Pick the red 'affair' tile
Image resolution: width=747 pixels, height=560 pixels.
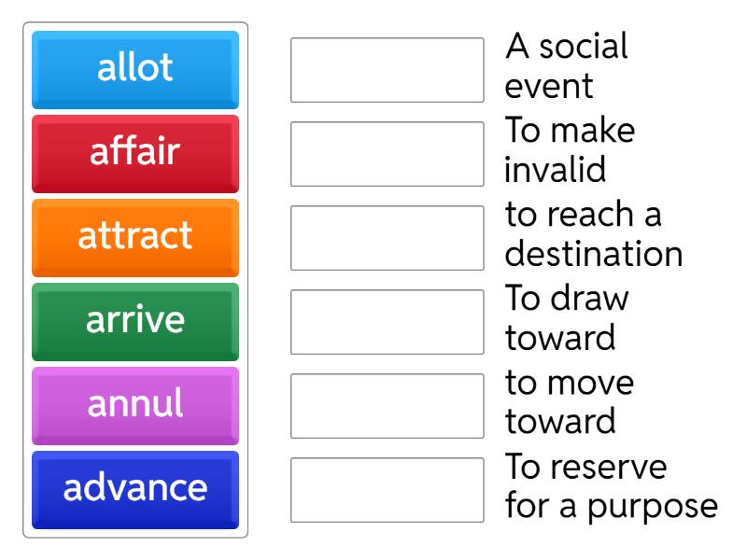coord(135,154)
